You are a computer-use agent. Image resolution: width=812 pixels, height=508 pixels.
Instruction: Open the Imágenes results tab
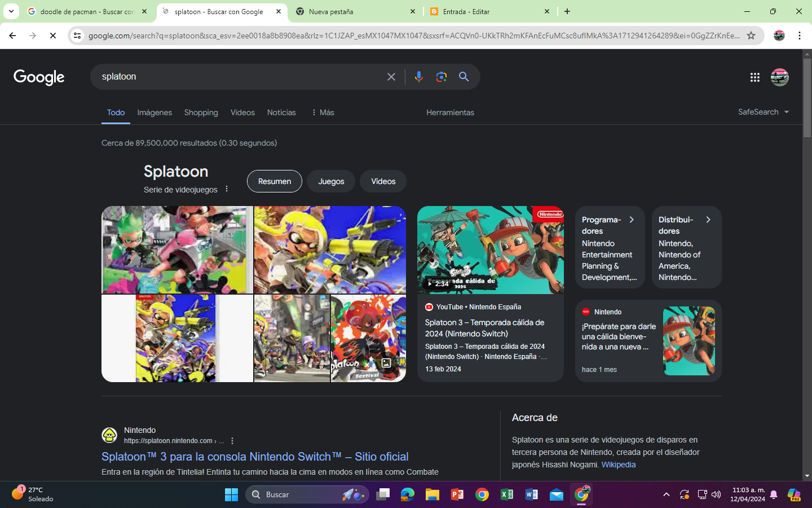click(155, 112)
